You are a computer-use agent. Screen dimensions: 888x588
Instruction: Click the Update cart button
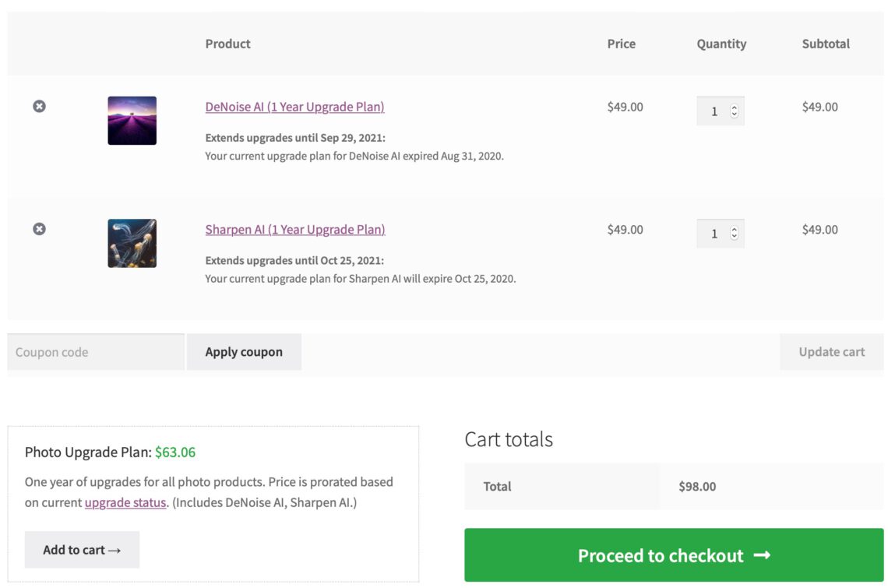pos(831,352)
